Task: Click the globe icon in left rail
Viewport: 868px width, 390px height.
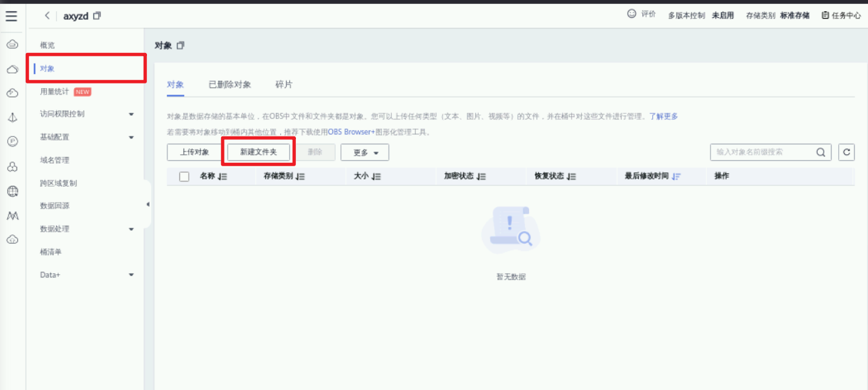Action: pyautogui.click(x=12, y=191)
